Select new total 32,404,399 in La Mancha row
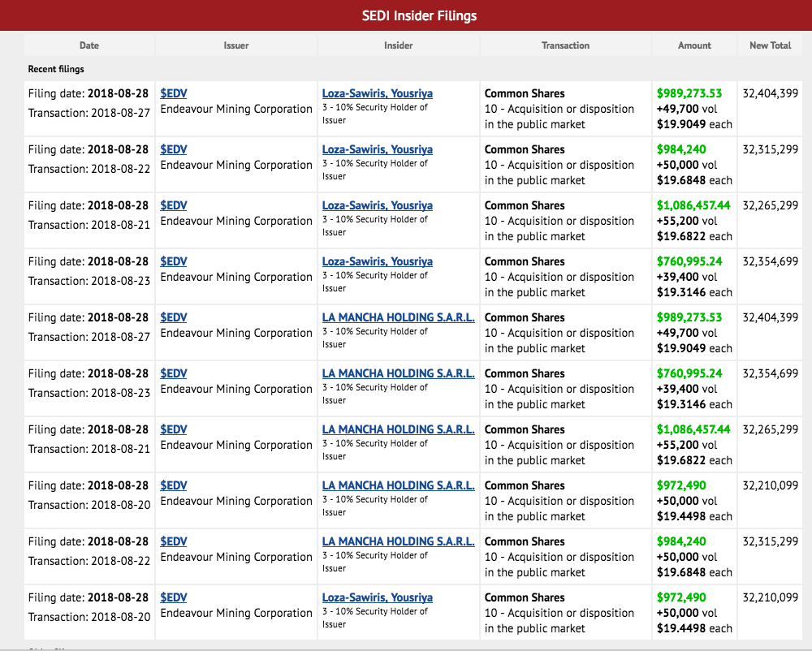Viewport: 812px width, 651px height. click(x=770, y=317)
